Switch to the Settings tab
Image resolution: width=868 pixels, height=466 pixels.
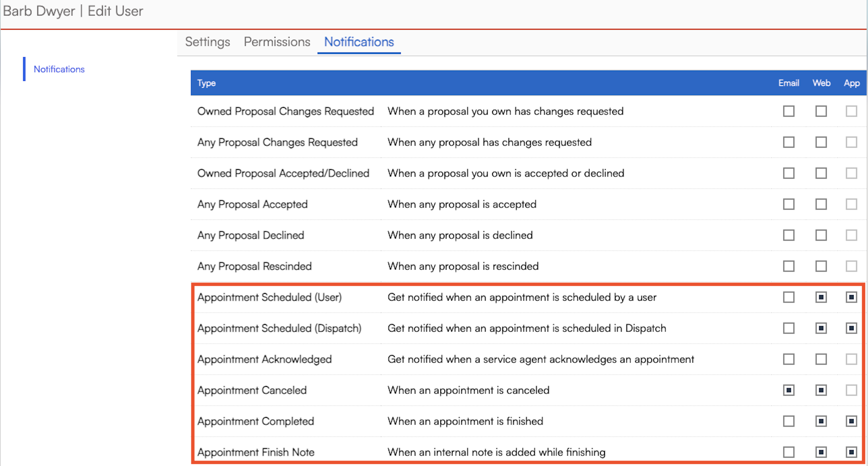(207, 42)
